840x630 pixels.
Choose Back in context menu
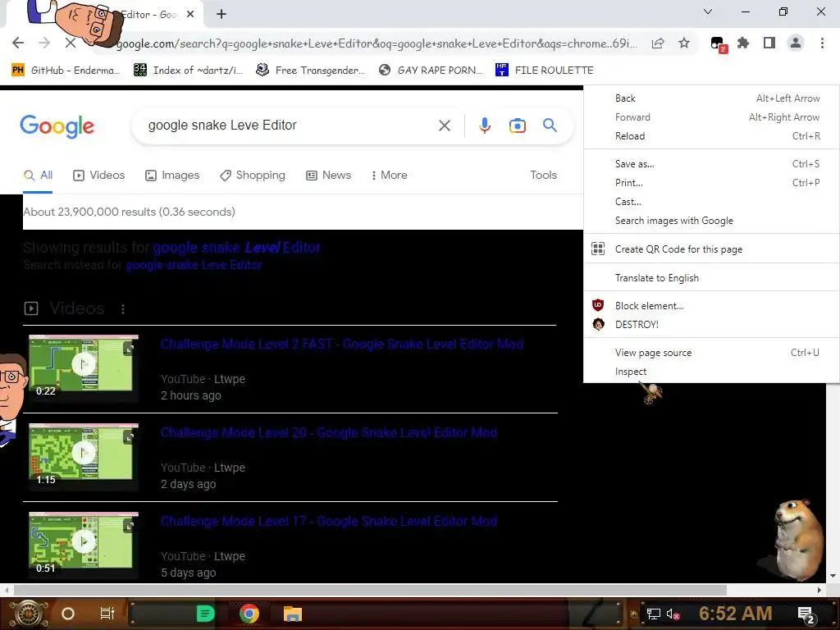pyautogui.click(x=711, y=98)
